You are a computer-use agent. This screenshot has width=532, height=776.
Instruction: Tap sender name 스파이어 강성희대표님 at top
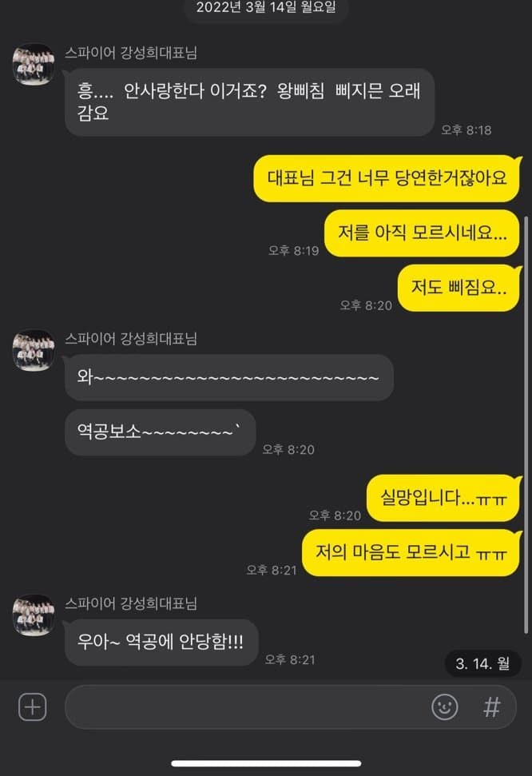(x=131, y=53)
